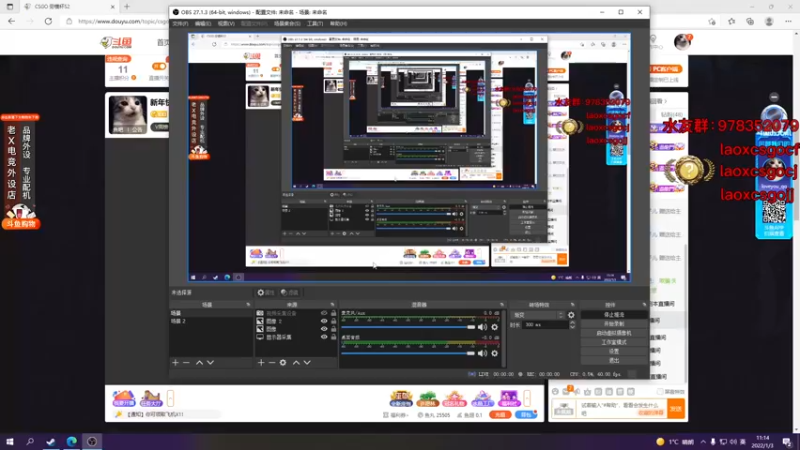The image size is (800, 450).
Task: Move the selected scene down in Scenes list
Action: tap(210, 363)
